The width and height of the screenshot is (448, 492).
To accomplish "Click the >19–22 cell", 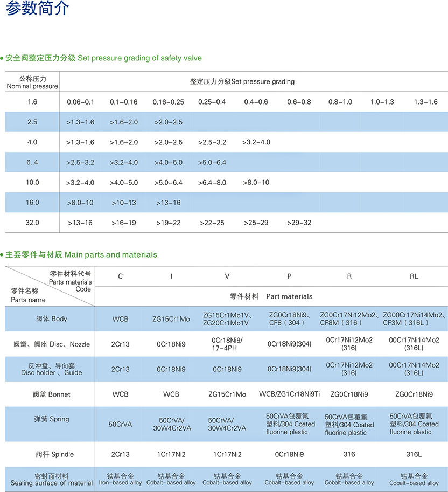I will pyautogui.click(x=168, y=223).
